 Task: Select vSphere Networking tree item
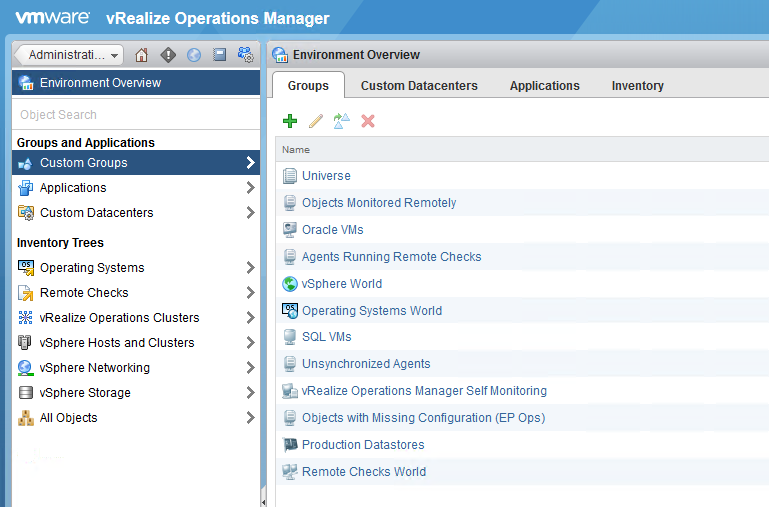(x=136, y=368)
